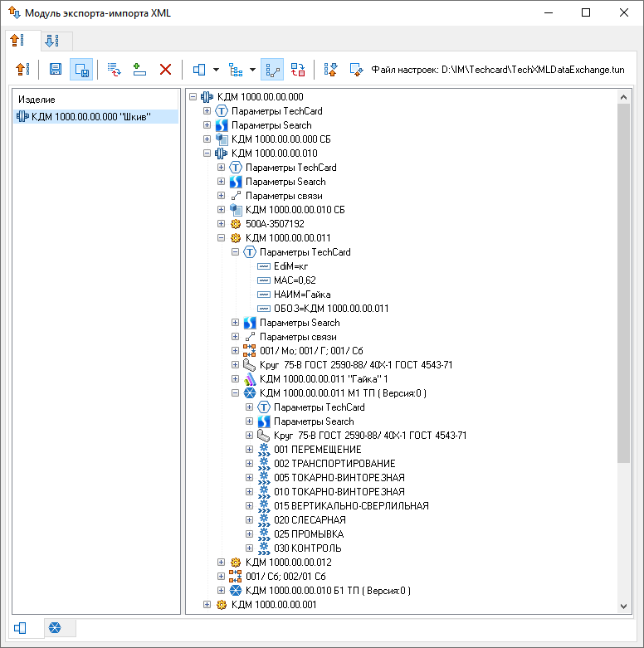Open the dropdown arrow next to the tree structure icon
This screenshot has width=644, height=648.
coord(252,70)
